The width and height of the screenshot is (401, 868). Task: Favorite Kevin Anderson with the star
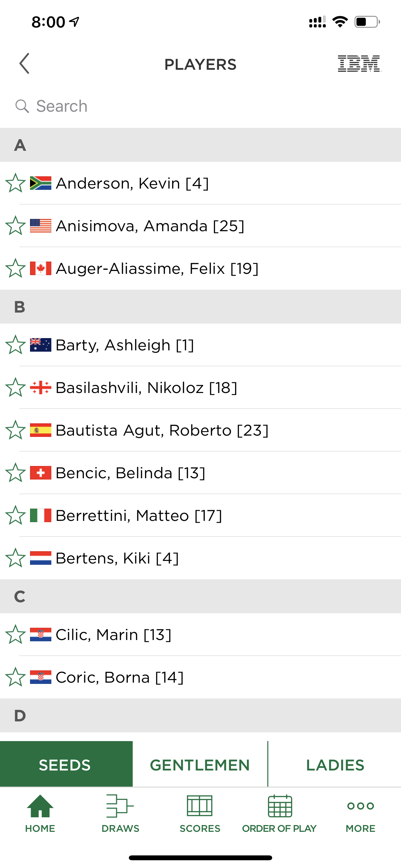15,183
